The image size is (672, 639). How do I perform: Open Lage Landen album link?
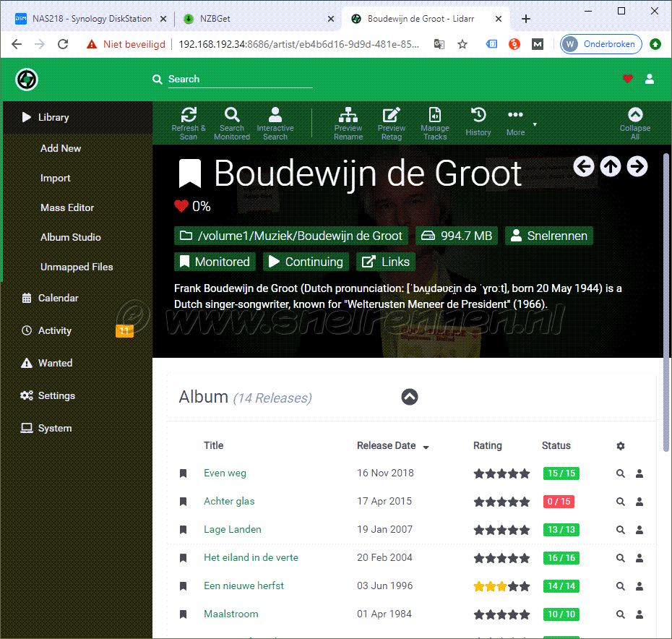(x=232, y=530)
